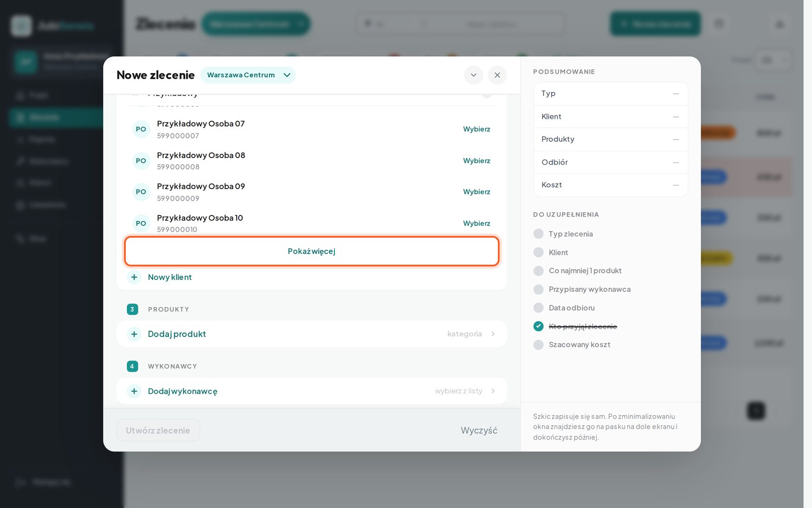Viewport: 812px width, 508px height.
Task: Toggle the Typ zlecenia checklist circle
Action: pyautogui.click(x=538, y=234)
